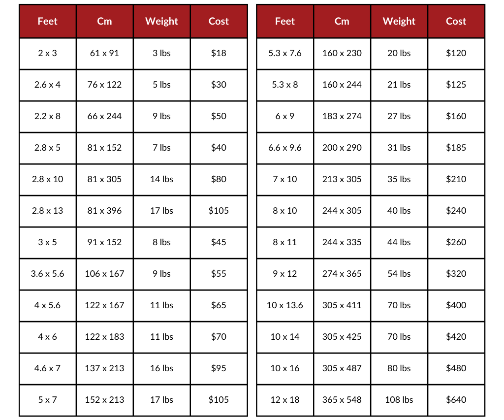The width and height of the screenshot is (504, 420).
Task: Click the 152 x 213 cm cell
Action: tap(104, 400)
